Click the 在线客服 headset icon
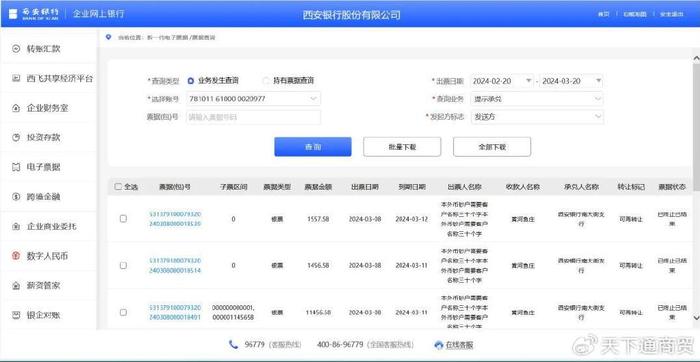The width and height of the screenshot is (700, 362). [x=438, y=345]
